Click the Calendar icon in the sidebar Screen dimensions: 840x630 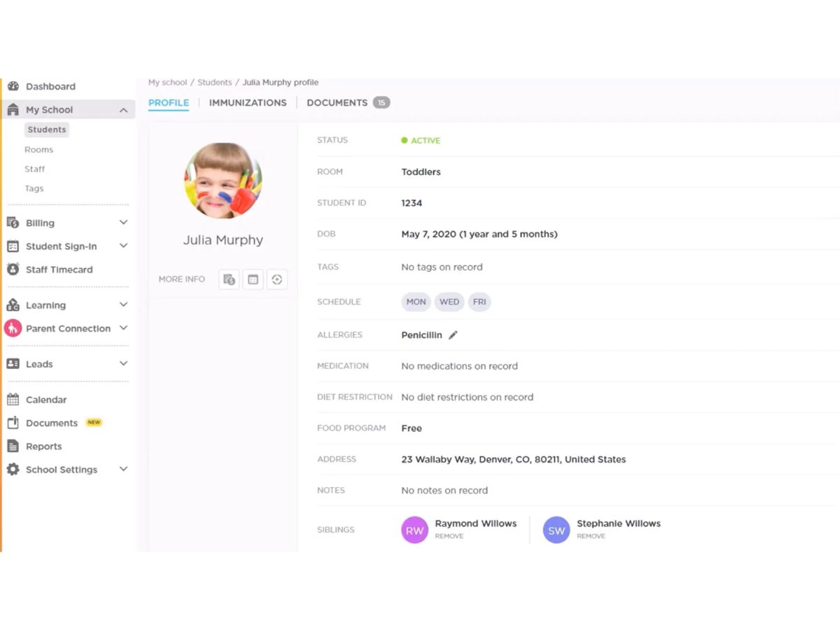pos(13,400)
